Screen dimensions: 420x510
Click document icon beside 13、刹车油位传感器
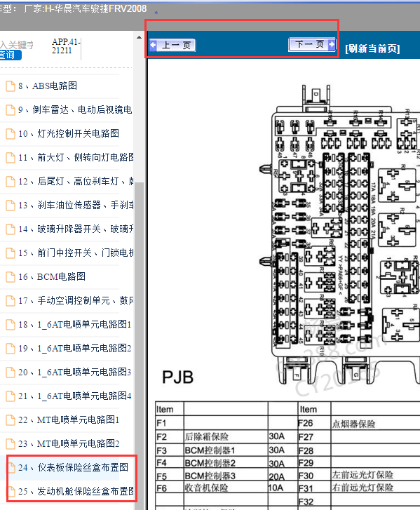[x=11, y=206]
